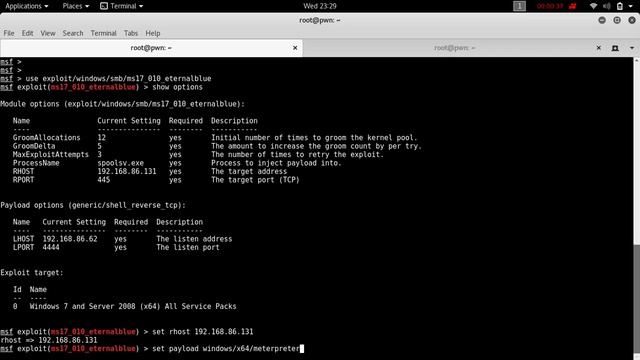Click the 'show options' command text
The image size is (640, 360).
click(177, 87)
